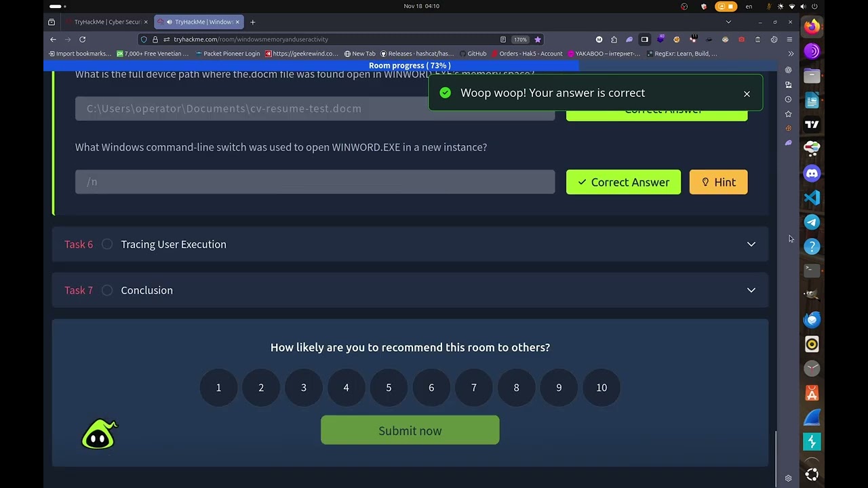The height and width of the screenshot is (488, 868).
Task: Rate recommendation as 7
Action: point(474,388)
